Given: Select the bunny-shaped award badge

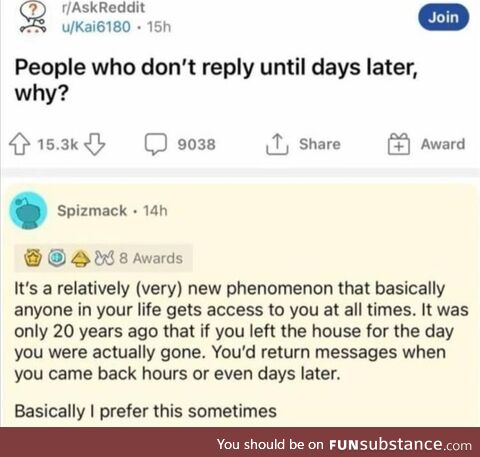Looking at the screenshot, I should point(104,258).
